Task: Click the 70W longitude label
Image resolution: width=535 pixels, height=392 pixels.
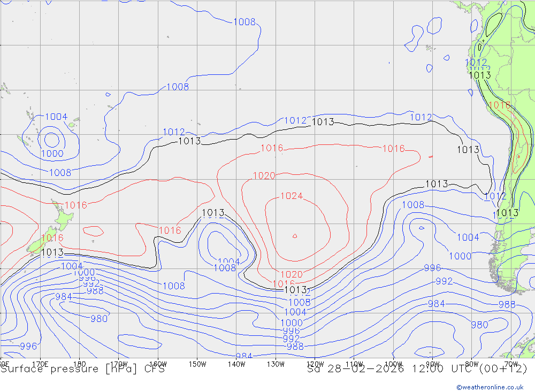Action: [x=511, y=364]
